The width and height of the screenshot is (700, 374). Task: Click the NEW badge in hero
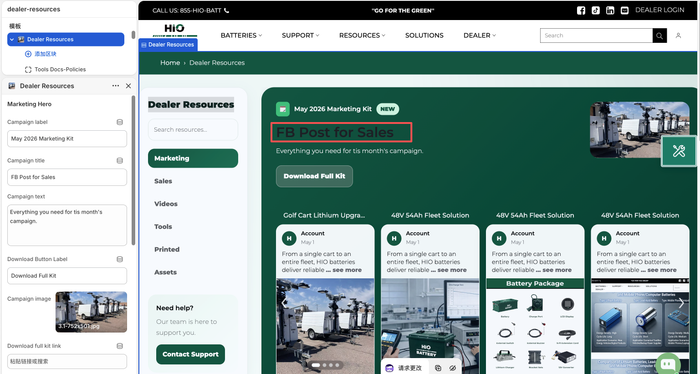388,109
